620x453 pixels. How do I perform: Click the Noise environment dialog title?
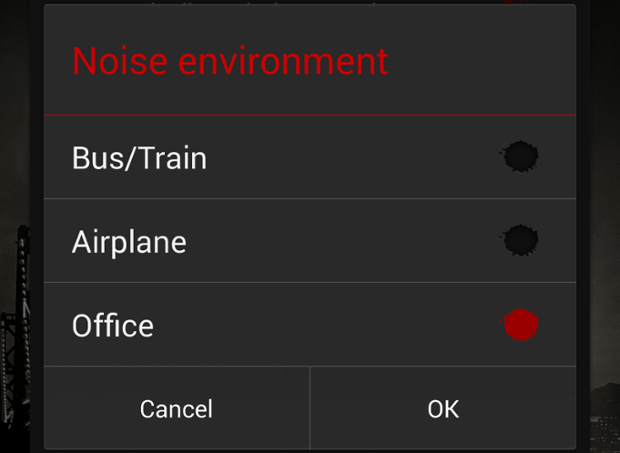click(230, 60)
